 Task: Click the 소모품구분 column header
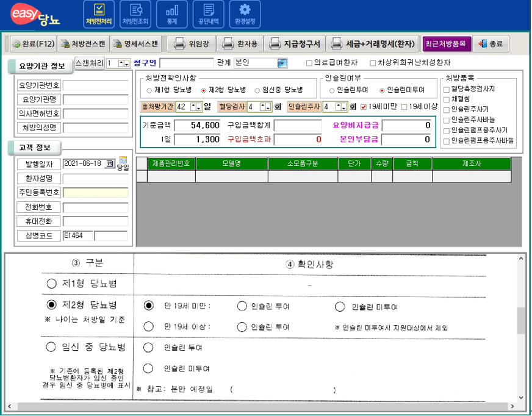[x=303, y=163]
